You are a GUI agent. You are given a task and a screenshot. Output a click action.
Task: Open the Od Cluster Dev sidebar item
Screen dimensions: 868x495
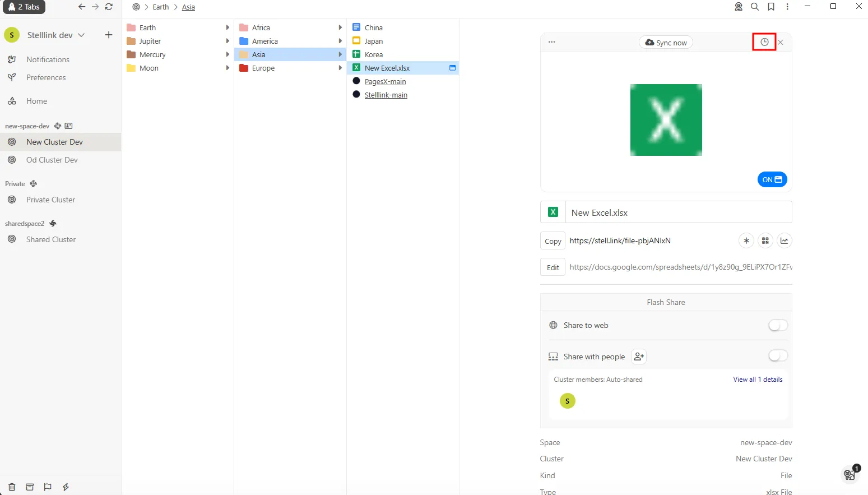(52, 160)
